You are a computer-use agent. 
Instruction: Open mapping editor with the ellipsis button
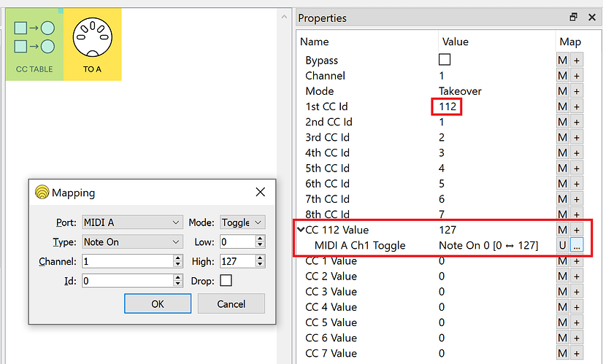click(576, 245)
